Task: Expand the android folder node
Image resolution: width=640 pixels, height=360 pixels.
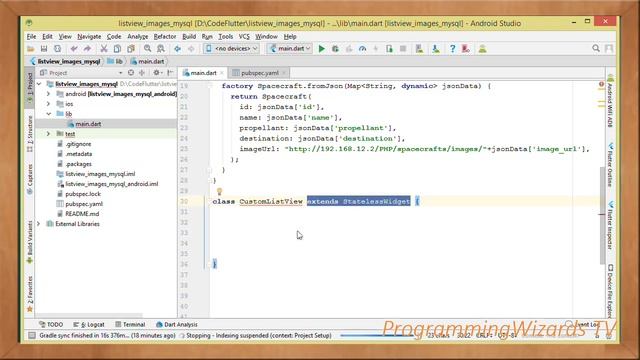Action: 48,94
